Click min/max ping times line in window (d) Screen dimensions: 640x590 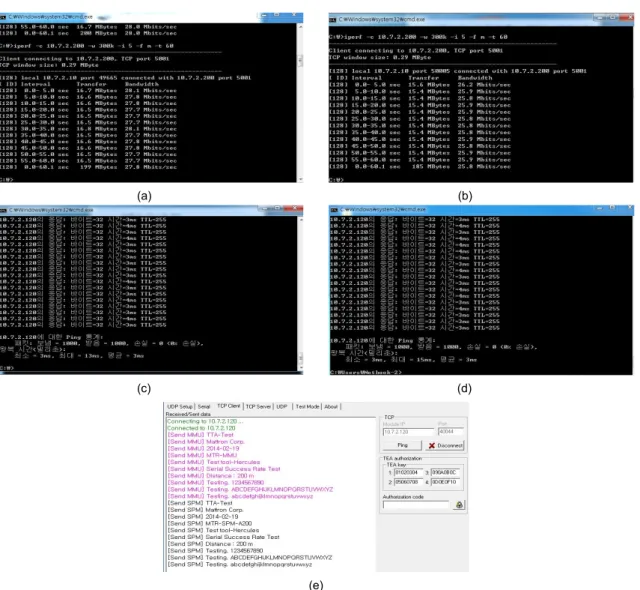pos(411,359)
